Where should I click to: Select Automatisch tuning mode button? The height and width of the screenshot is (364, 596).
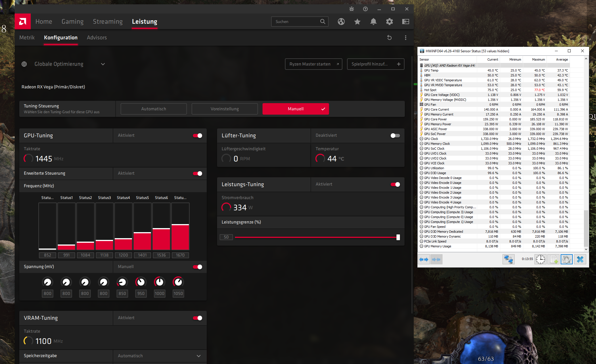[x=154, y=109]
